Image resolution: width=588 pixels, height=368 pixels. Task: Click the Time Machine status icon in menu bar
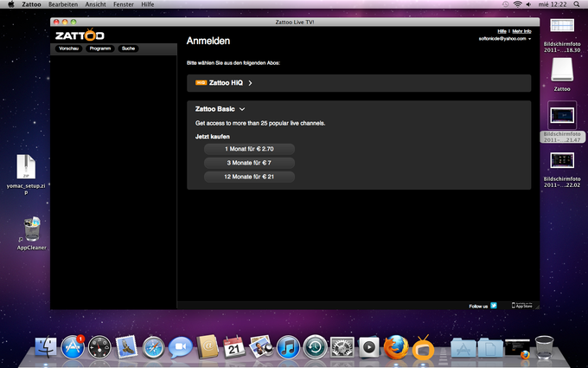[506, 4]
